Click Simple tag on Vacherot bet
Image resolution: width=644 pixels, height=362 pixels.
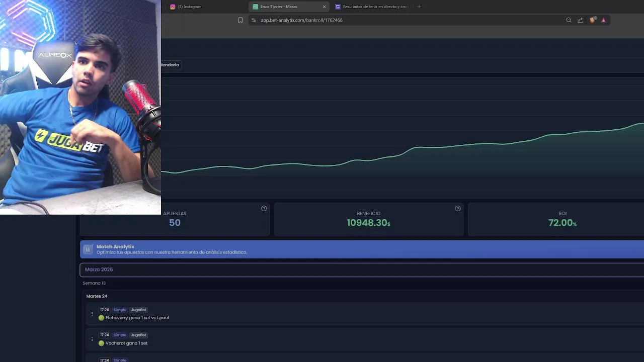pos(120,335)
